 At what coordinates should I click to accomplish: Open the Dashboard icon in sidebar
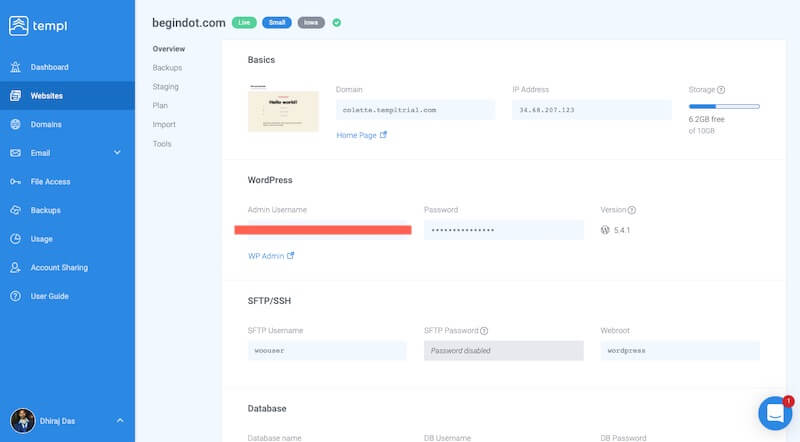click(x=15, y=67)
